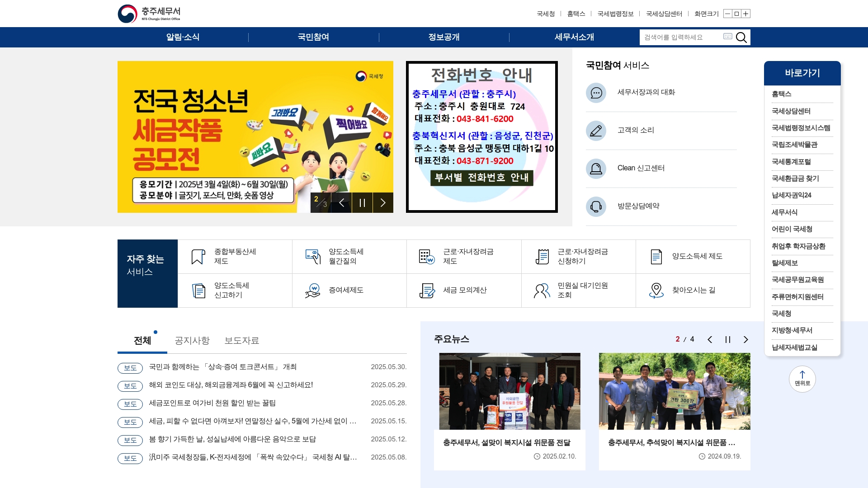Click 민원실 대기인원 조회 people icon
This screenshot has width=868, height=488.
point(542,291)
